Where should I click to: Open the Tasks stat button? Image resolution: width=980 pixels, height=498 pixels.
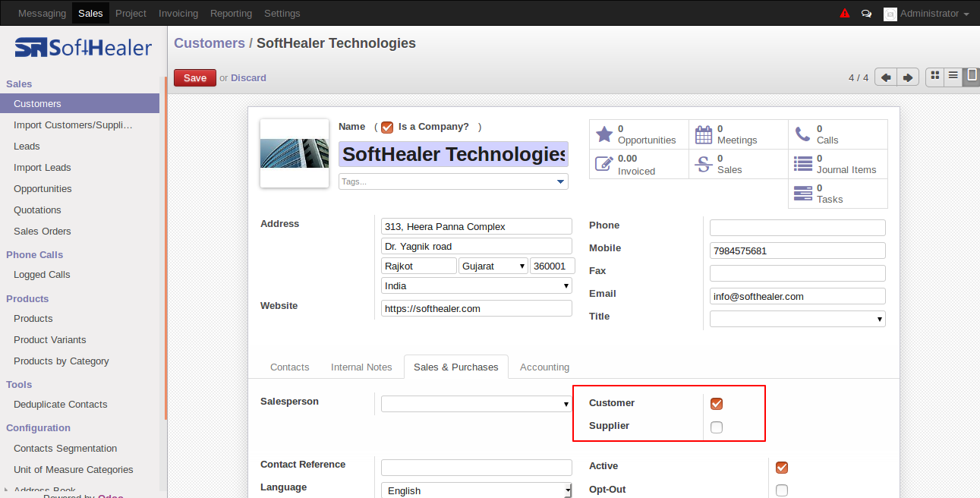tap(838, 194)
